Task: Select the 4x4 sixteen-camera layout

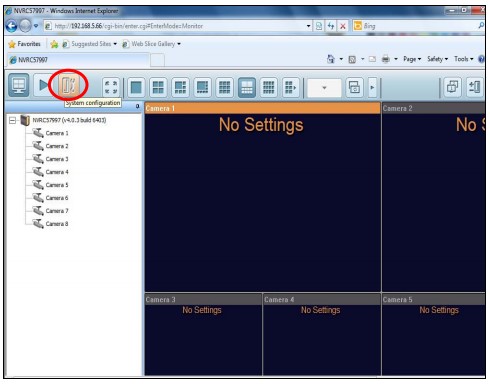Action: click(x=269, y=87)
